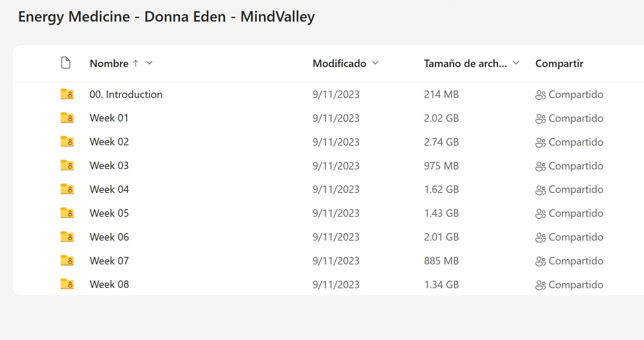Open the Tamaño de archivo column dropdown

pos(516,63)
